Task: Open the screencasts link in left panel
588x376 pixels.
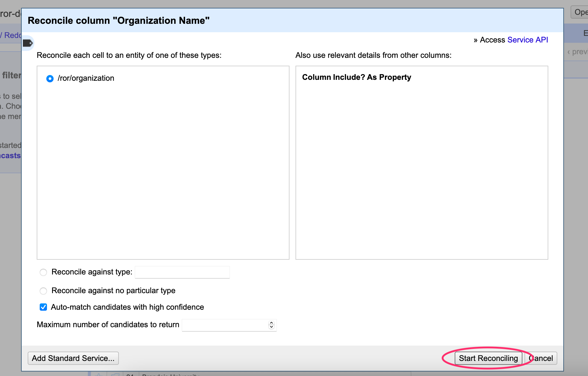Action: coord(10,155)
